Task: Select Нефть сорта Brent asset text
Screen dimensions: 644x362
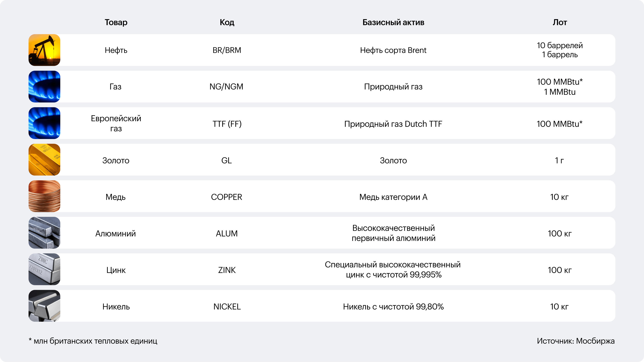Action: point(393,50)
